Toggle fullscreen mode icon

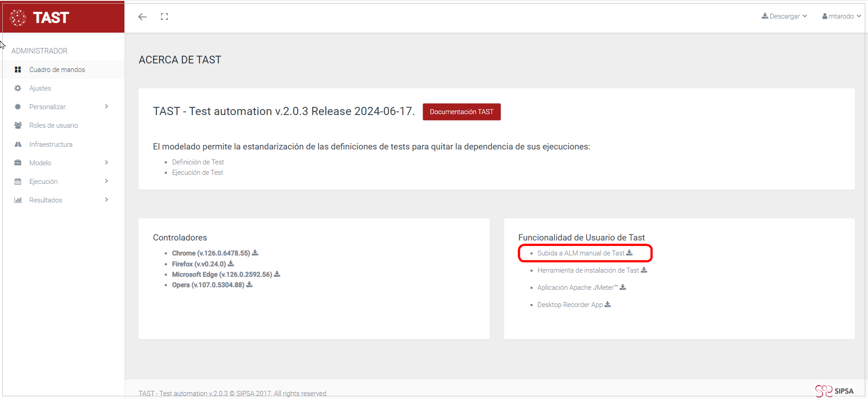point(164,17)
